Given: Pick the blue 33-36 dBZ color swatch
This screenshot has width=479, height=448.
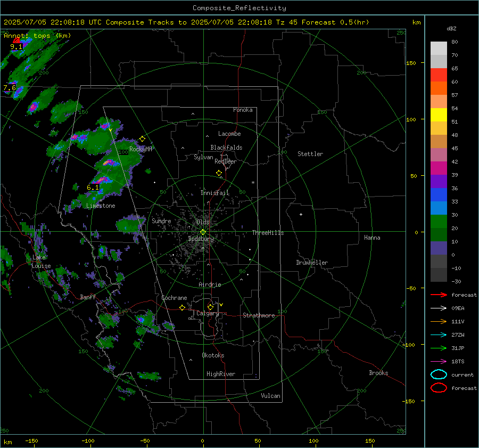Looking at the screenshot, I should click(439, 195).
